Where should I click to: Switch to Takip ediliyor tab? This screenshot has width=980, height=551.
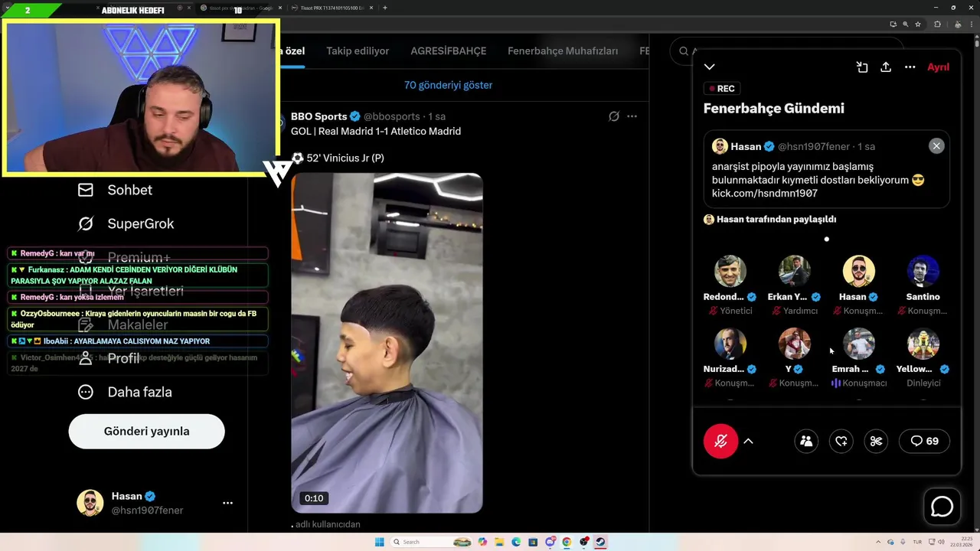[358, 51]
